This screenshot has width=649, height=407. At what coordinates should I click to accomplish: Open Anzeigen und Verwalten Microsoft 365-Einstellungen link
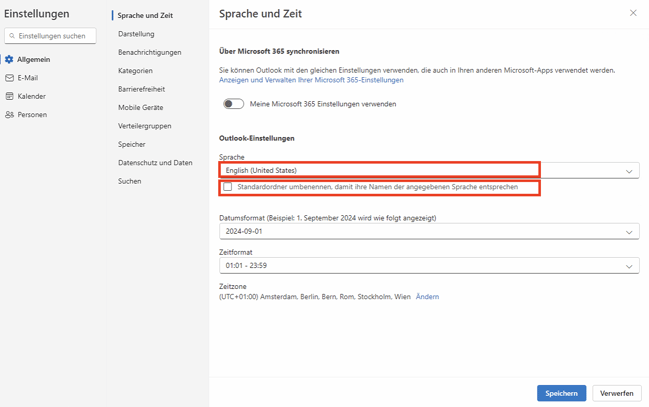(x=311, y=80)
